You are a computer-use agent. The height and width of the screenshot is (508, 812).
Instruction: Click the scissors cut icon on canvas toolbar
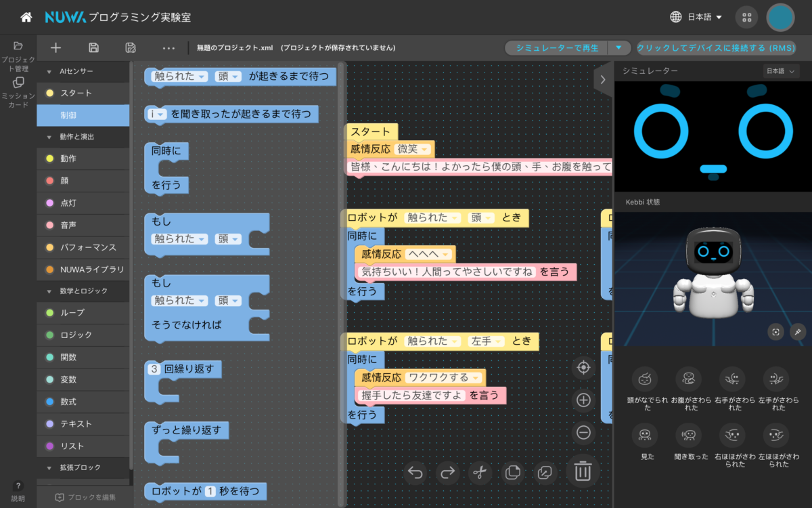click(480, 472)
